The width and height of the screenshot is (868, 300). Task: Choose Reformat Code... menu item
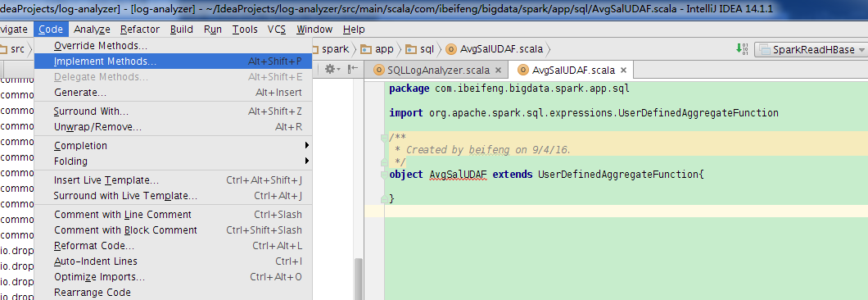[x=174, y=246]
